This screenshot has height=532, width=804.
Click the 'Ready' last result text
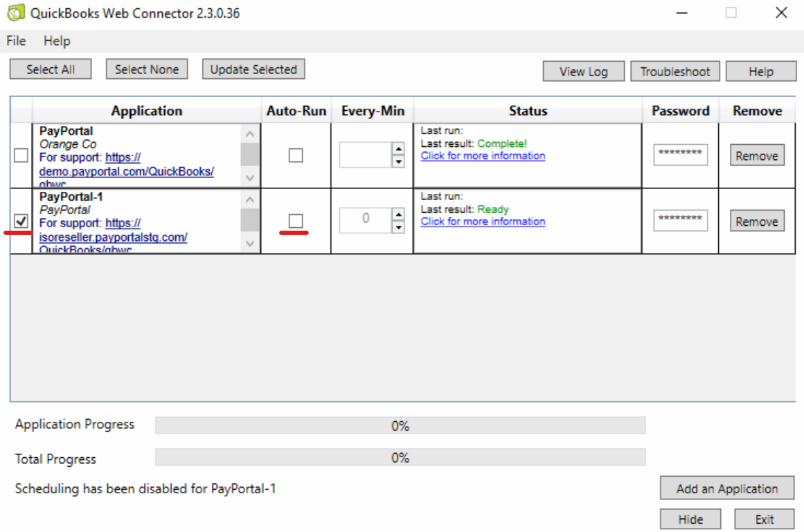[x=493, y=209]
